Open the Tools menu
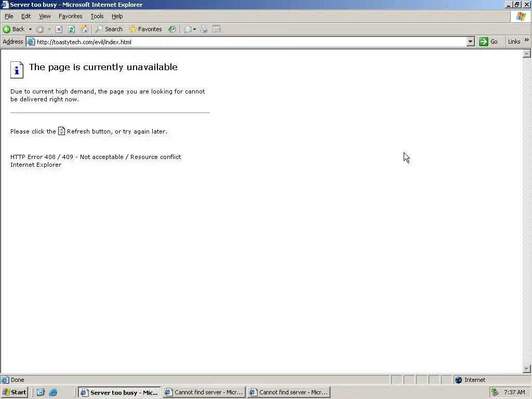The height and width of the screenshot is (399, 532). pyautogui.click(x=97, y=16)
